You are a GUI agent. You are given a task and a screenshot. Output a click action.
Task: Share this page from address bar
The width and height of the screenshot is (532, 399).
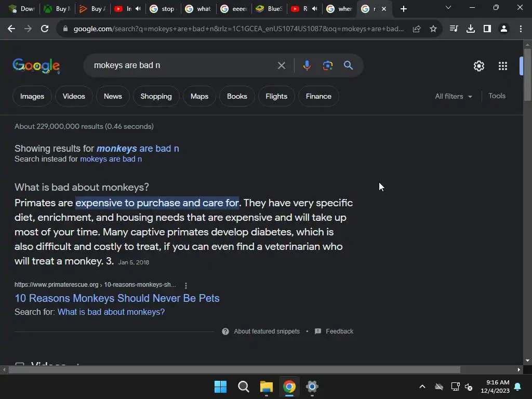tap(417, 29)
